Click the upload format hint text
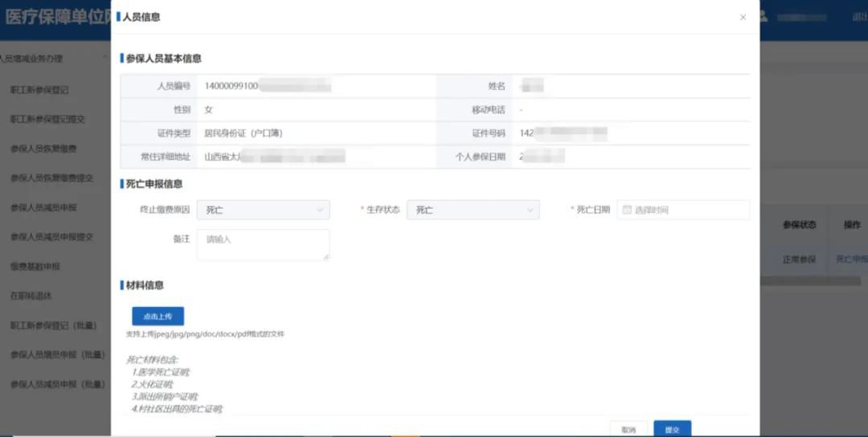This screenshot has height=437, width=868. point(205,334)
